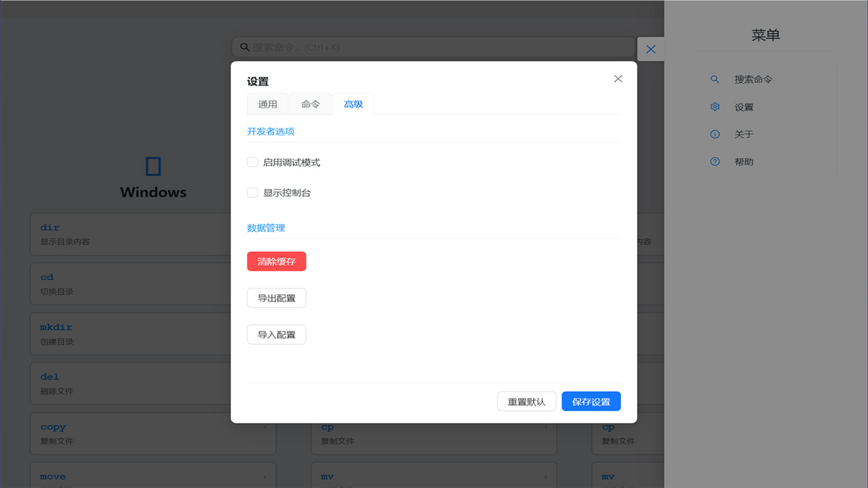868x488 pixels.
Task: Click the info icon beside 关于
Action: coord(715,134)
